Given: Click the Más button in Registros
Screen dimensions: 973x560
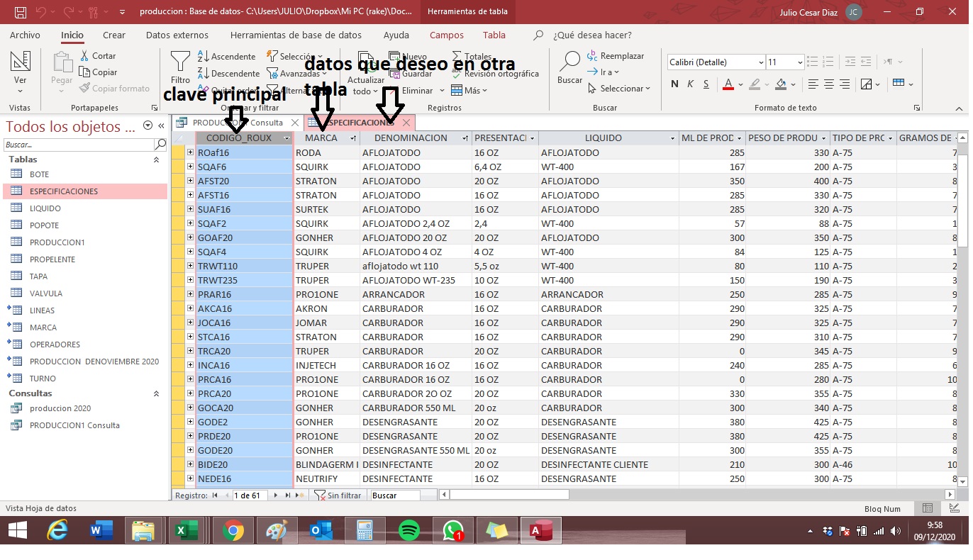Looking at the screenshot, I should point(469,90).
